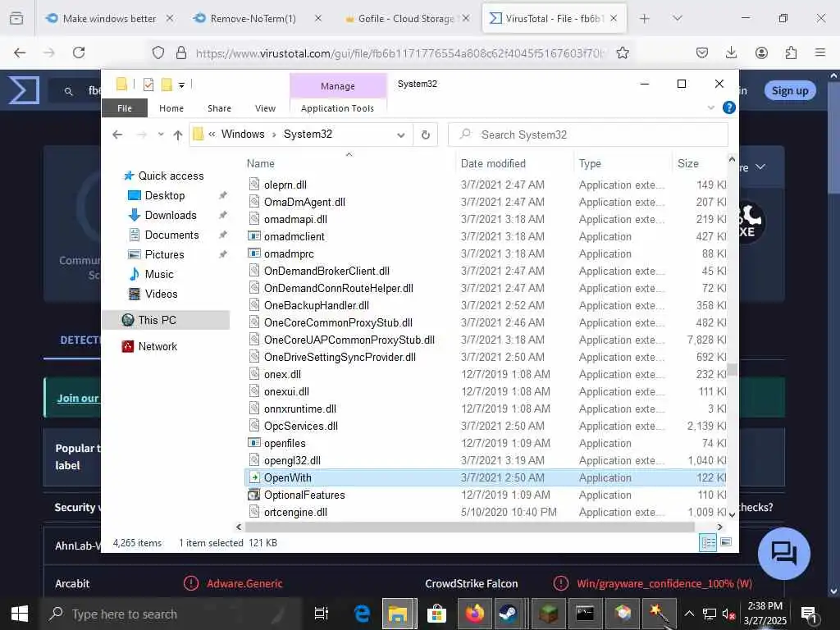Viewport: 840px width, 630px height.
Task: Open Microsoft Store from the taskbar
Action: [436, 614]
